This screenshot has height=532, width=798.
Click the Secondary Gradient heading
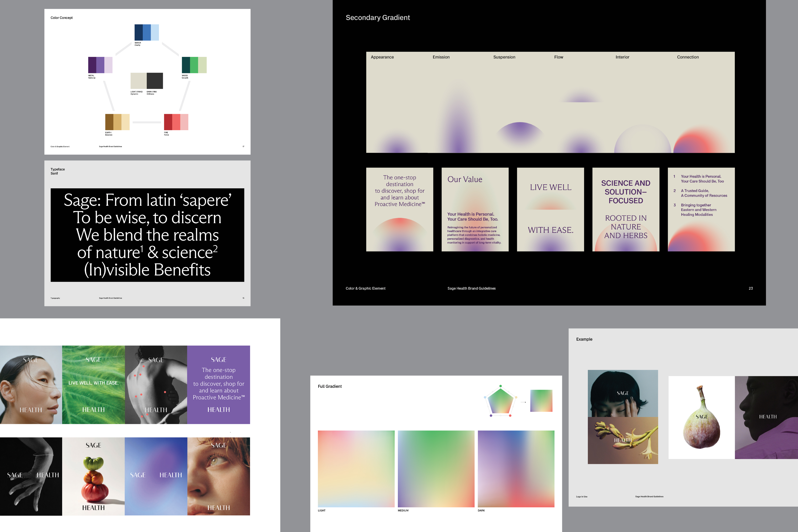(378, 18)
